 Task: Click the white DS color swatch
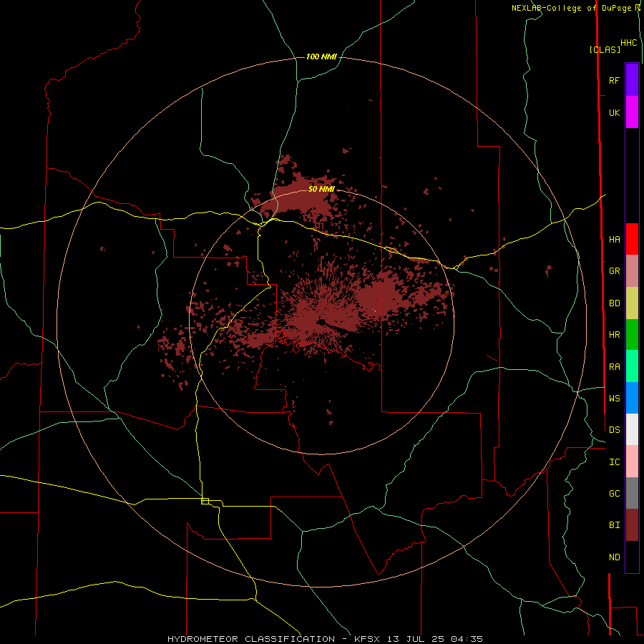(x=632, y=429)
